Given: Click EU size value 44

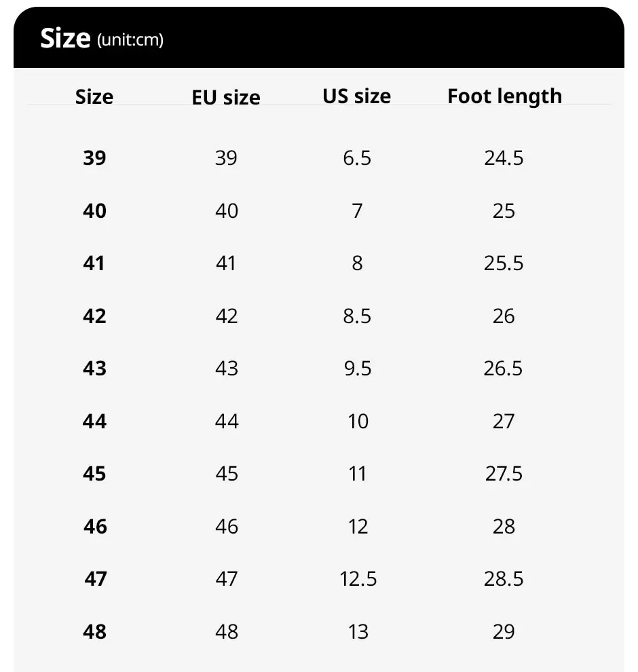Looking at the screenshot, I should 227,422.
